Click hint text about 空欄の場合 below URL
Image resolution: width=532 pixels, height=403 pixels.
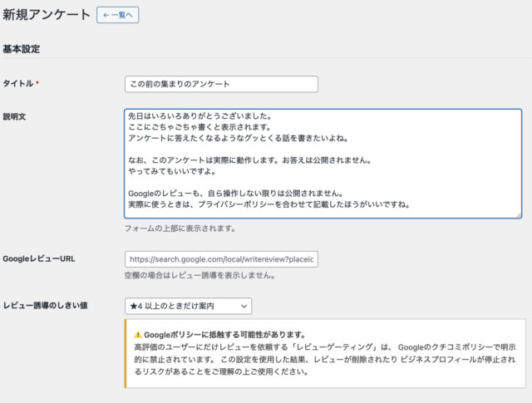click(x=199, y=276)
